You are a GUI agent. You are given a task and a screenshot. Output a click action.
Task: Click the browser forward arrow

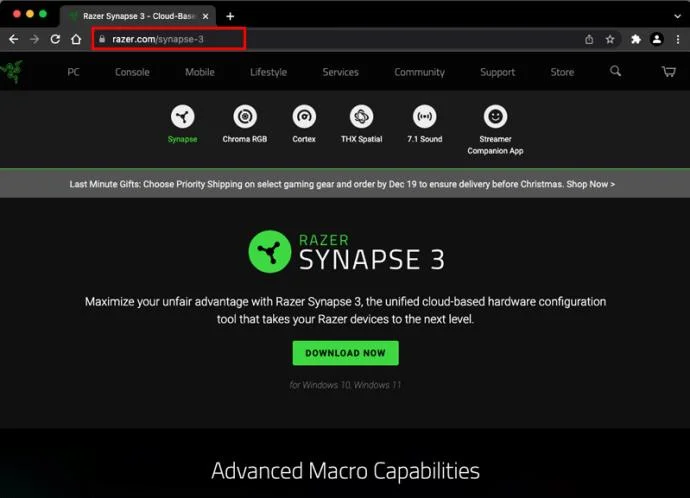coord(34,39)
